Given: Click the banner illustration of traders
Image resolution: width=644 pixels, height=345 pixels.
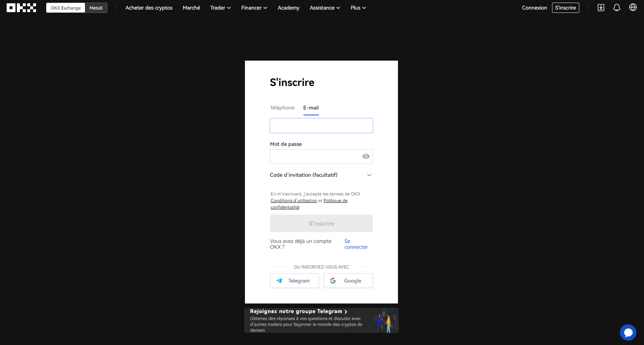Looking at the screenshot, I should 385,321.
